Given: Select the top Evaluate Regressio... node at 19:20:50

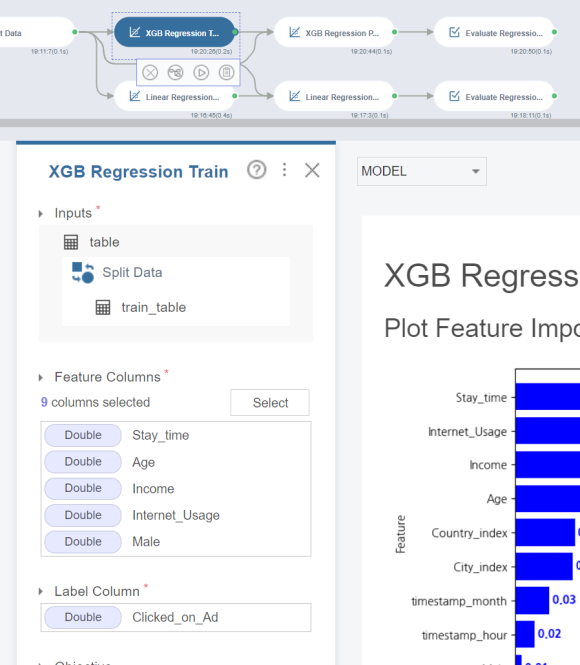Looking at the screenshot, I should (494, 32).
